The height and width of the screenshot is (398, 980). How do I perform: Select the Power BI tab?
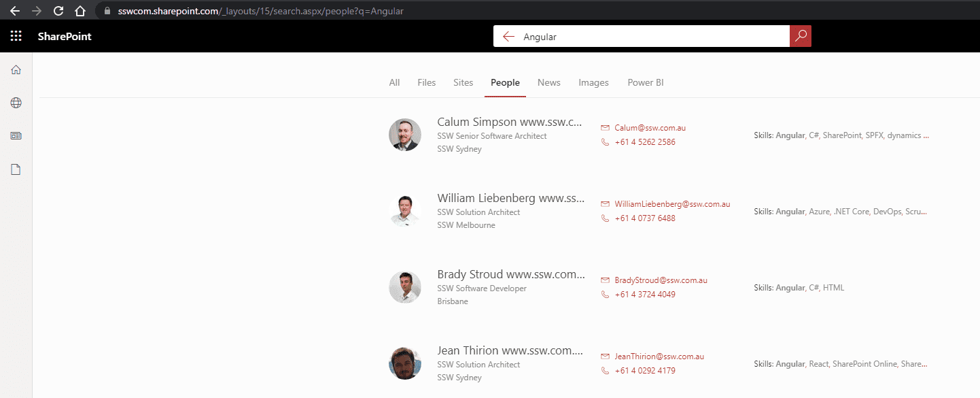(x=645, y=82)
